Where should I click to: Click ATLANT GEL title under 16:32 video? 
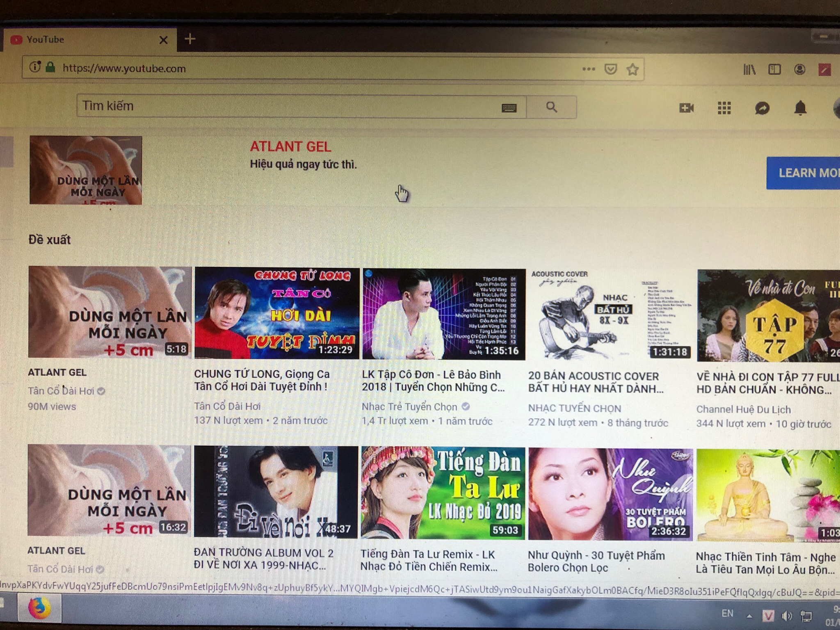pos(56,551)
